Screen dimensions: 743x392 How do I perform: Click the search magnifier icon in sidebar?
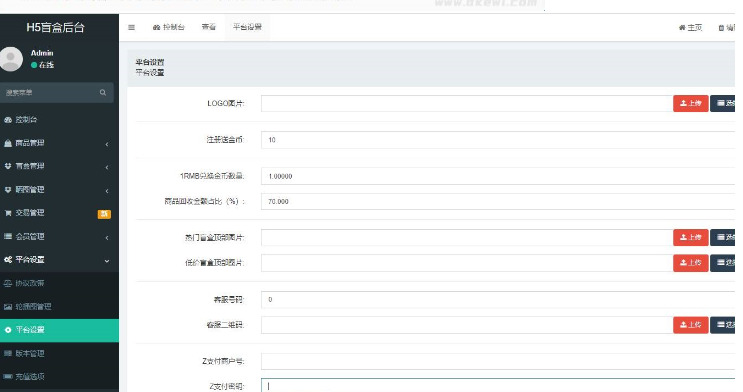click(103, 92)
